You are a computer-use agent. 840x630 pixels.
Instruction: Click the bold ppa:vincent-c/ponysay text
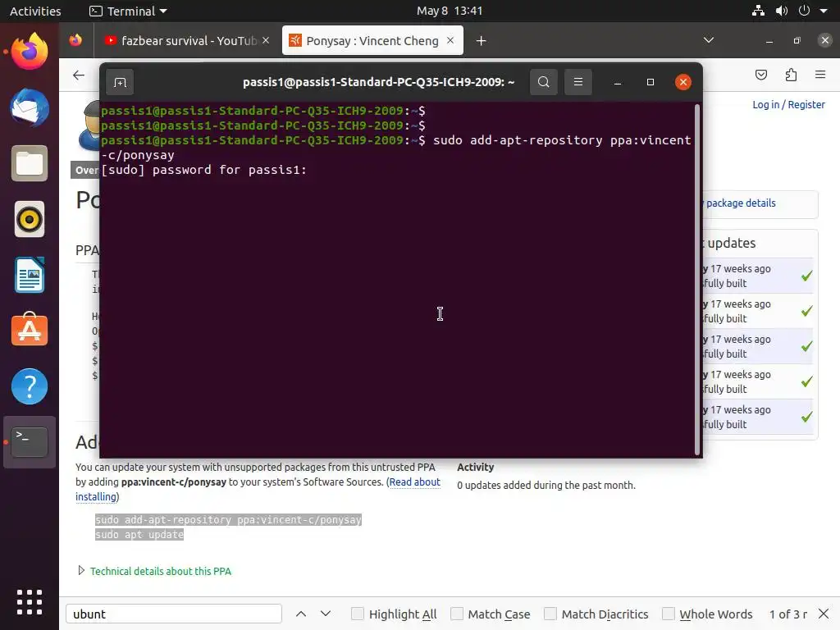click(174, 482)
